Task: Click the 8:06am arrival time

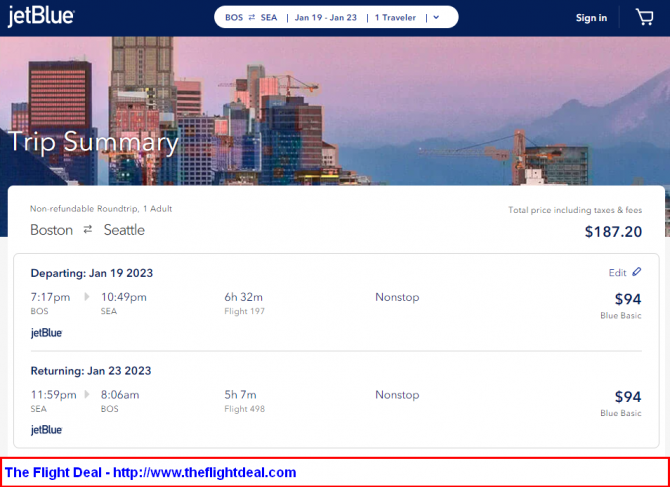Action: point(120,394)
